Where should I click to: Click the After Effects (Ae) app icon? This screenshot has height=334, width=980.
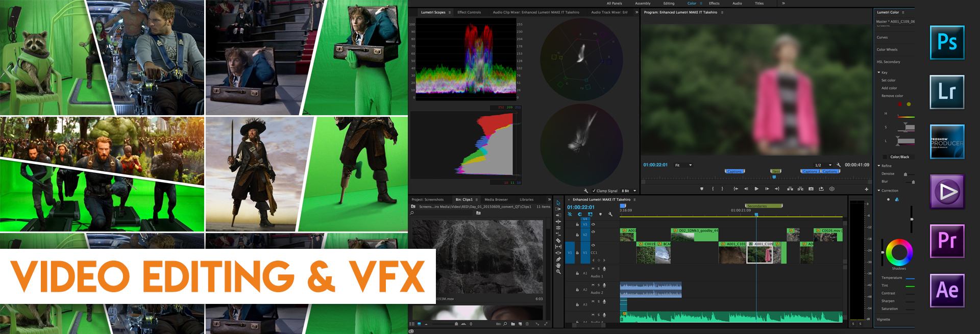click(947, 291)
